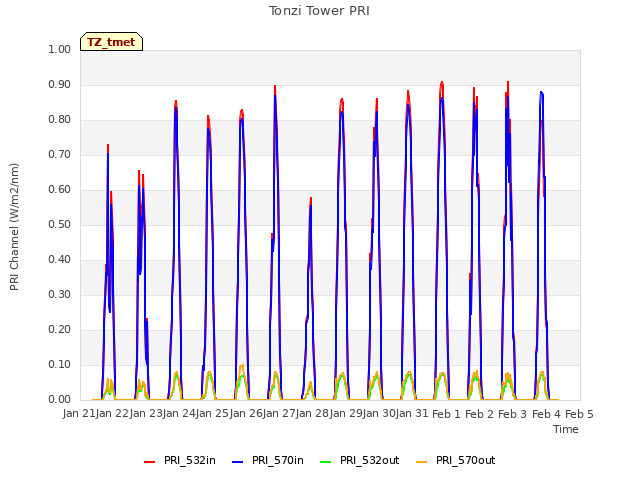Click the orange PRI_570out legend swatch
This screenshot has height=480, width=640.
pyautogui.click(x=422, y=462)
